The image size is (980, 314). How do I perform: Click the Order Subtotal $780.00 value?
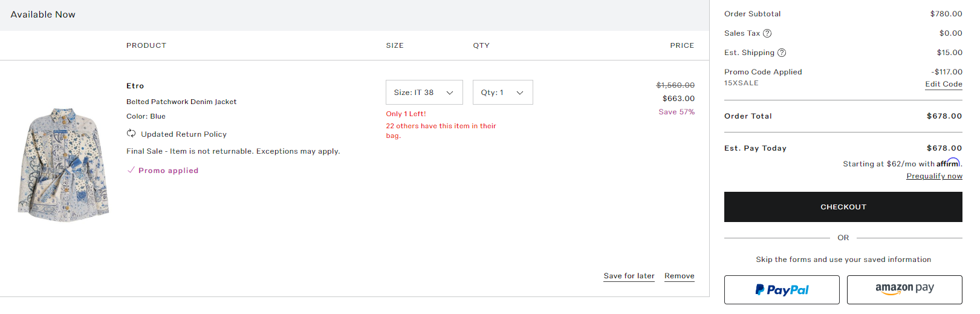click(946, 14)
